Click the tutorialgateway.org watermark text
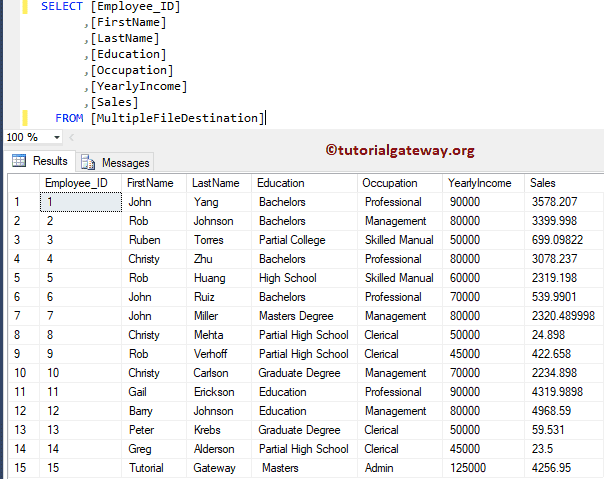Screen dimensions: 604x479 pos(400,150)
